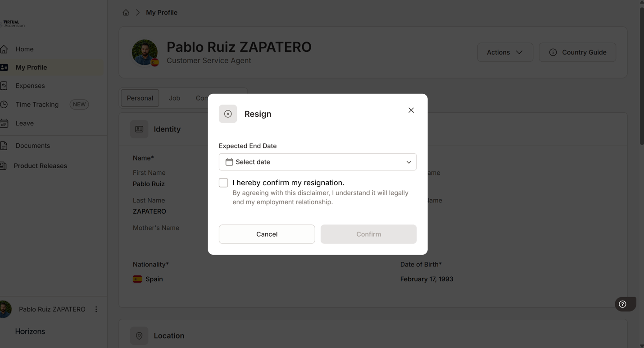
Task: Click the help question mark icon
Action: point(622,304)
